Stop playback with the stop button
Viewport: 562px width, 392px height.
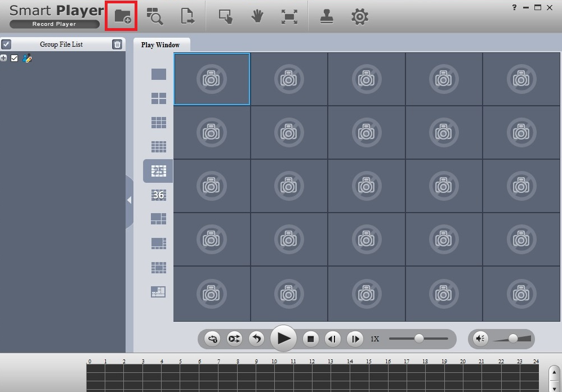click(311, 339)
